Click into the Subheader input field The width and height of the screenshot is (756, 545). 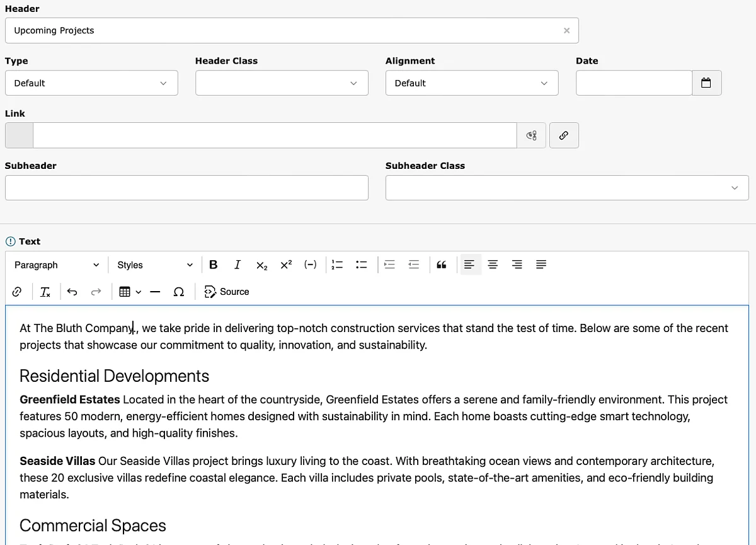coord(186,188)
